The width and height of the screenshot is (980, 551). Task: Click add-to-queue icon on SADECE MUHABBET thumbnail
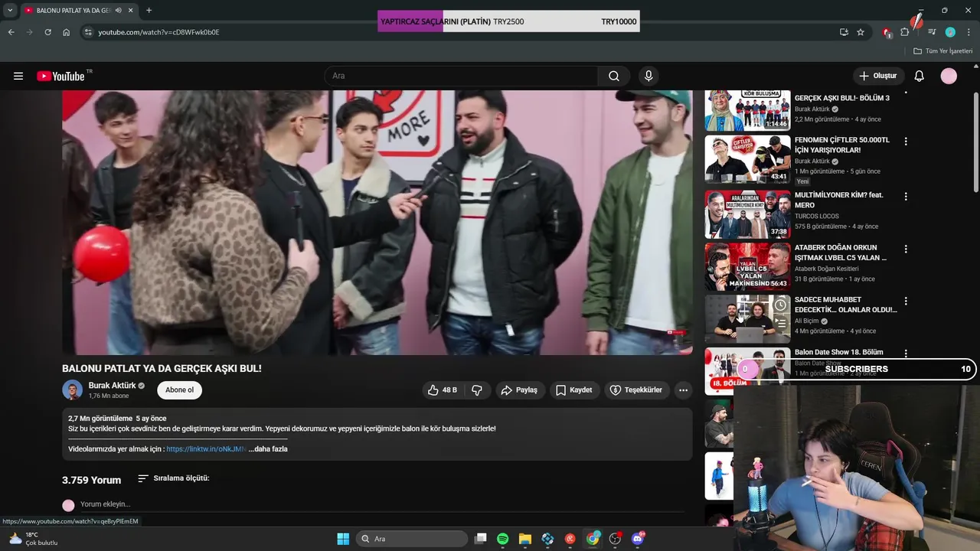pos(780,324)
